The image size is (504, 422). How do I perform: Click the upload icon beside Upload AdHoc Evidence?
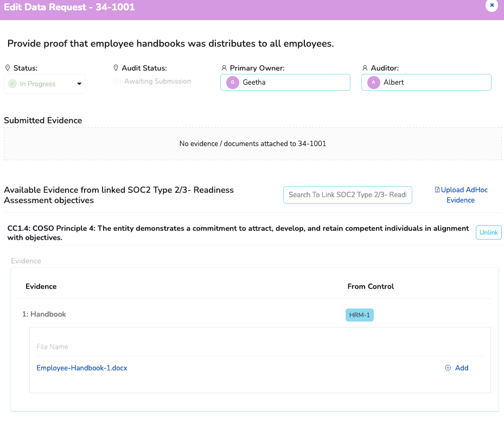pyautogui.click(x=437, y=189)
